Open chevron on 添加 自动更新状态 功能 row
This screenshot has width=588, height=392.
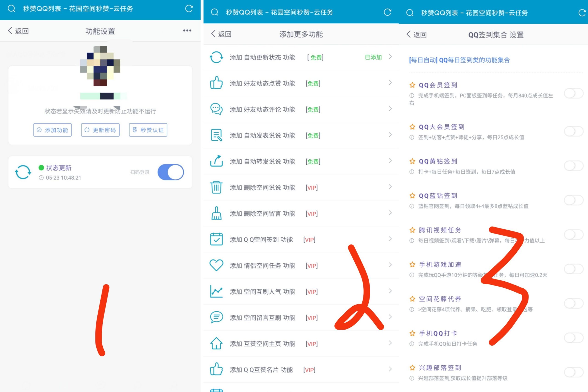point(390,57)
